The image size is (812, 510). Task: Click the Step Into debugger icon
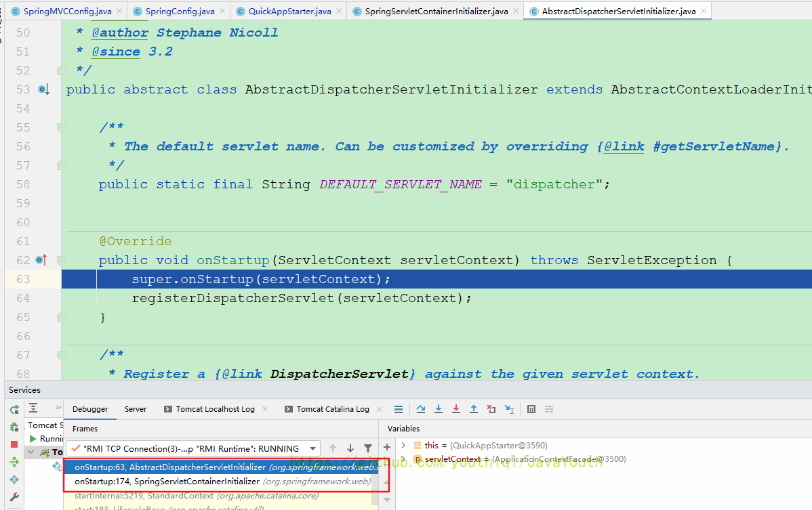tap(439, 409)
